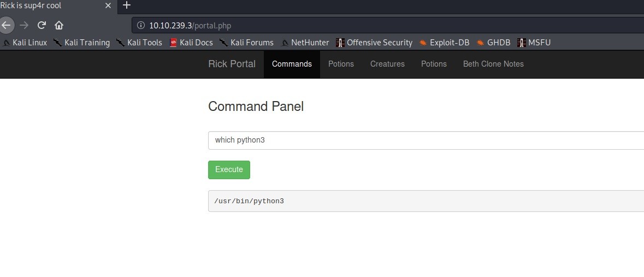644x277 pixels.
Task: Reload the current page
Action: 42,25
